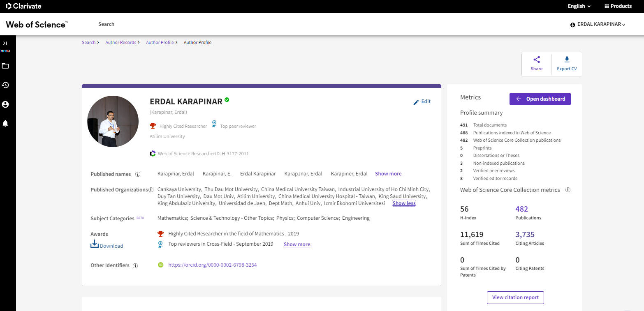Click the Open dashboard button
The width and height of the screenshot is (644, 311).
540,99
